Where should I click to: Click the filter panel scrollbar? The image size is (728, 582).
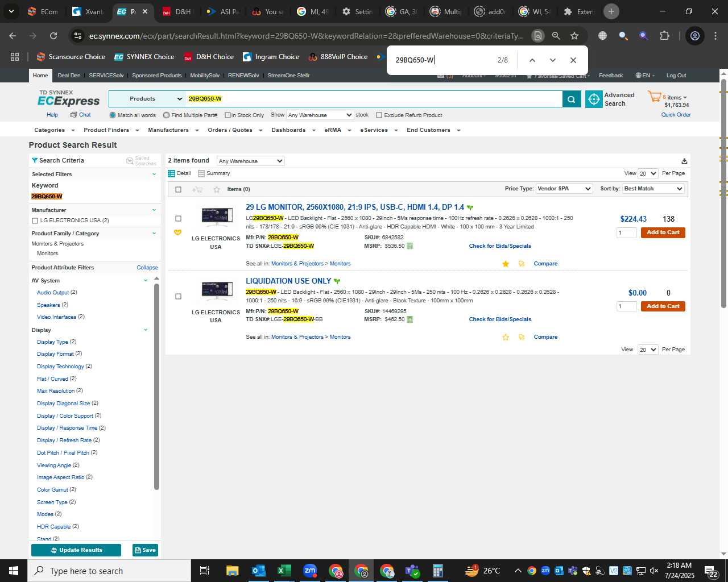156,386
